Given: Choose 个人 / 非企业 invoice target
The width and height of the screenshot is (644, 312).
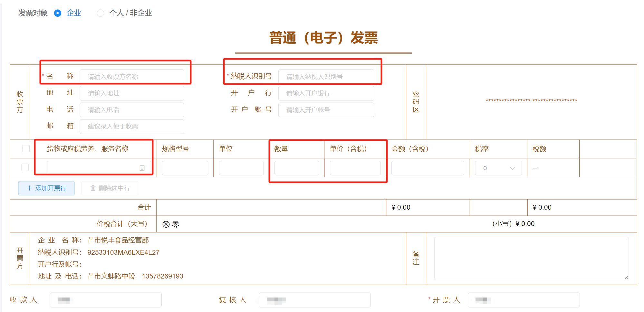Looking at the screenshot, I should pos(101,13).
